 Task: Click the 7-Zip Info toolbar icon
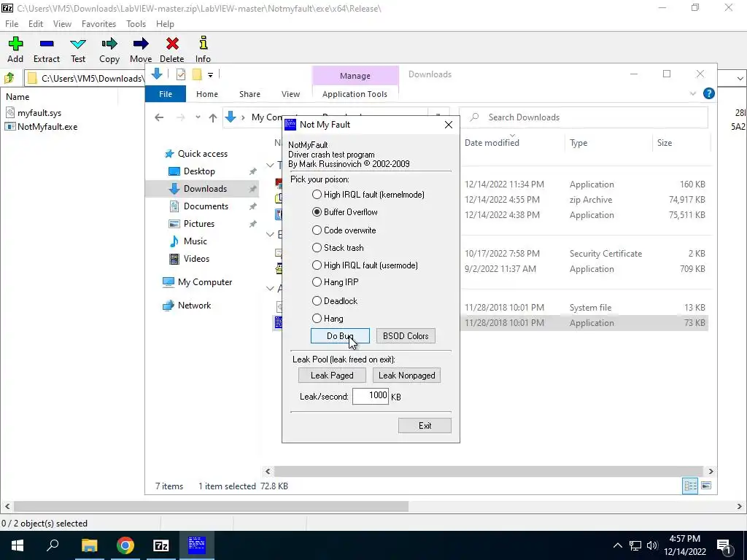203,50
